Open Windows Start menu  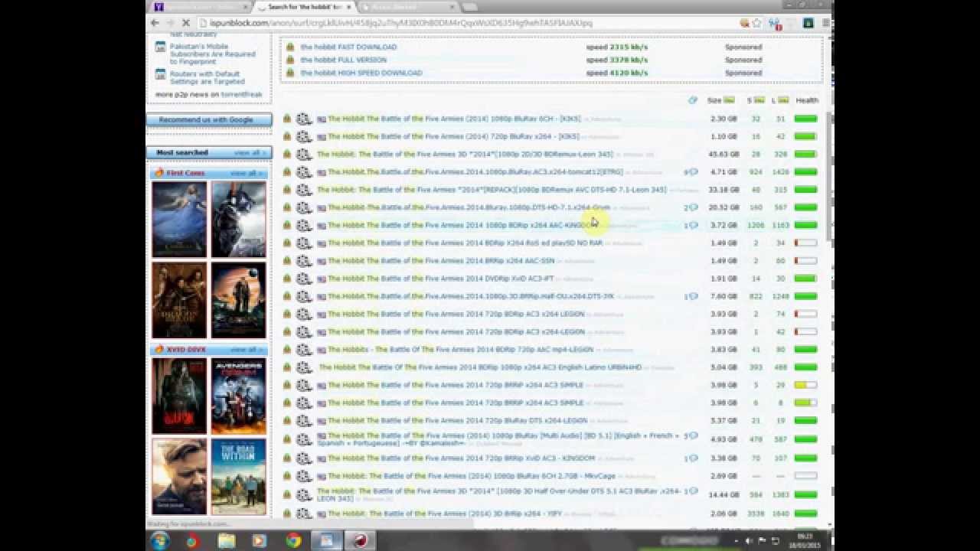pos(160,541)
